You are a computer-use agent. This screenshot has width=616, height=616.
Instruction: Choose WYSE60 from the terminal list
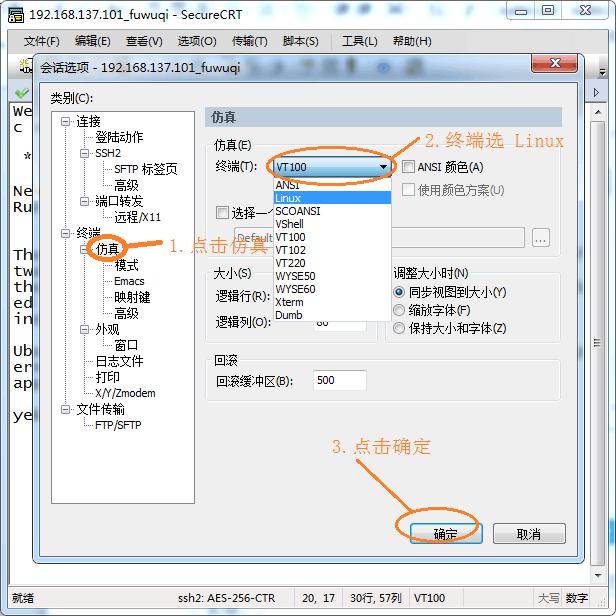[x=332, y=289]
